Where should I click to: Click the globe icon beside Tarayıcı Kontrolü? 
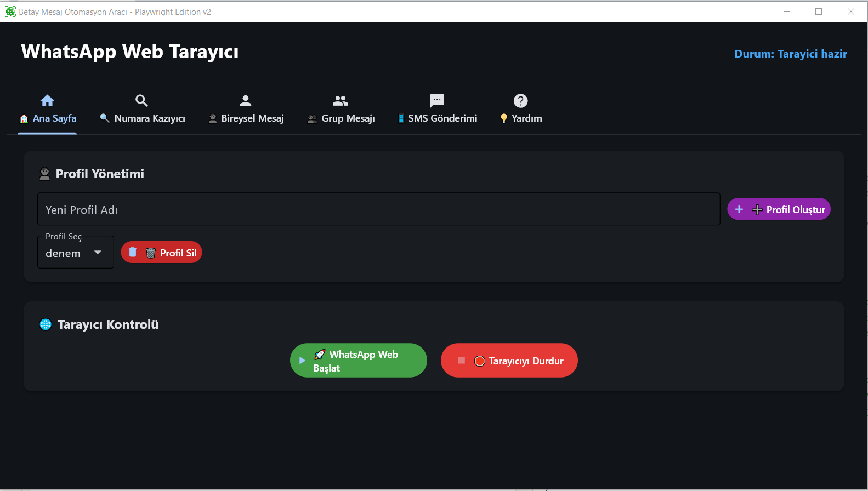pyautogui.click(x=46, y=324)
